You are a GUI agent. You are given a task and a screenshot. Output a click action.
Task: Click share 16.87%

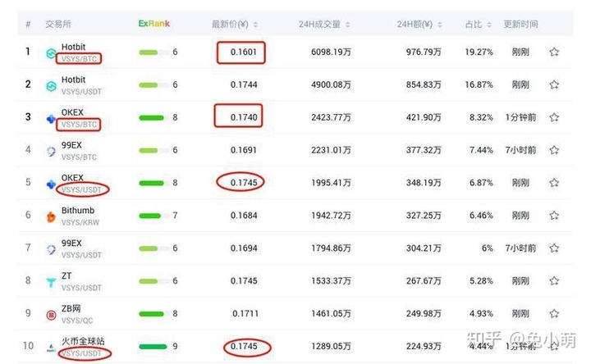point(479,84)
